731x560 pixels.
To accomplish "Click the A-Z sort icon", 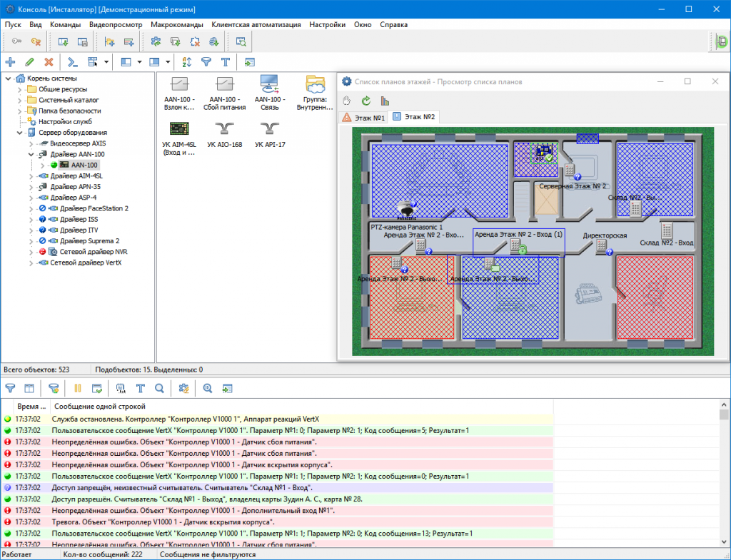I will 187,62.
